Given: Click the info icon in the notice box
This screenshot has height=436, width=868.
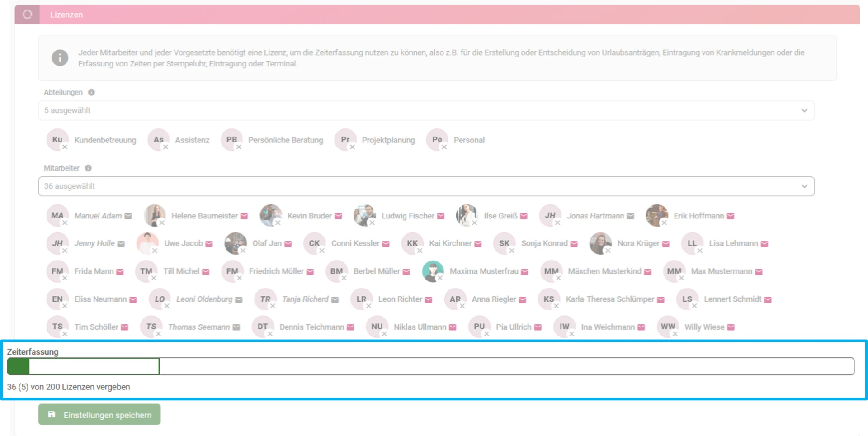Looking at the screenshot, I should [x=60, y=58].
